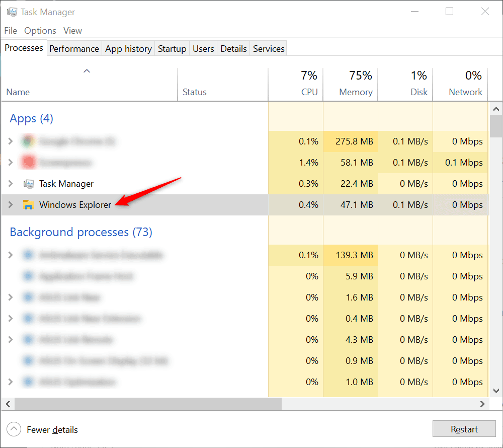This screenshot has height=448, width=503.
Task: Click the vertical scrollbar down arrow
Action: coord(496,391)
